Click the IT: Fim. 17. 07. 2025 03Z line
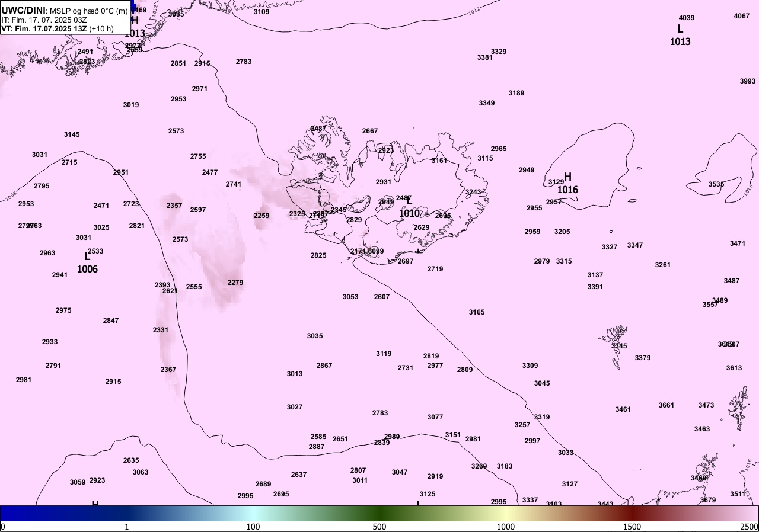 44,20
